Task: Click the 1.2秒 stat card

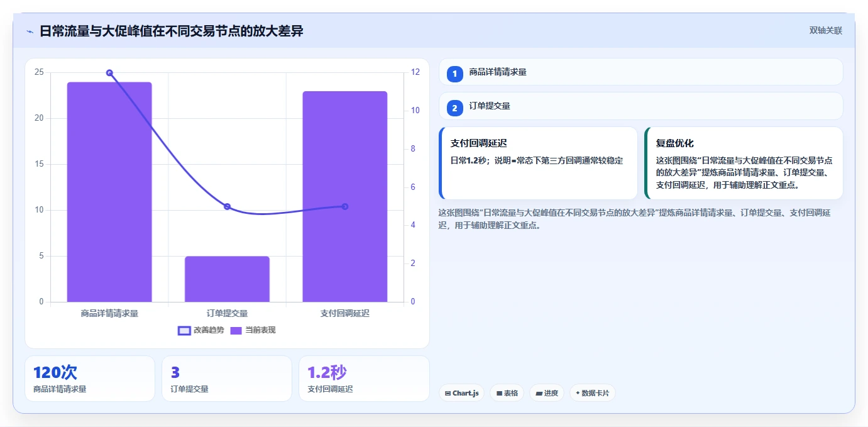Action: pos(364,379)
